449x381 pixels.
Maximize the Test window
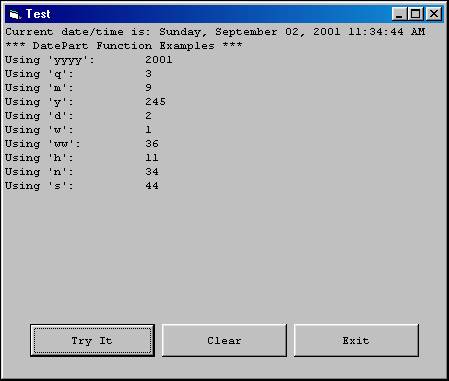415,14
